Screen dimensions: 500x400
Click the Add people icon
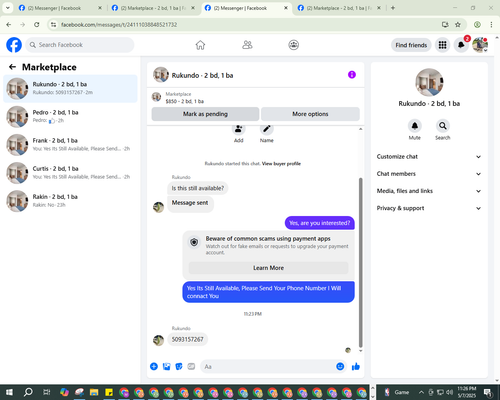pyautogui.click(x=238, y=129)
